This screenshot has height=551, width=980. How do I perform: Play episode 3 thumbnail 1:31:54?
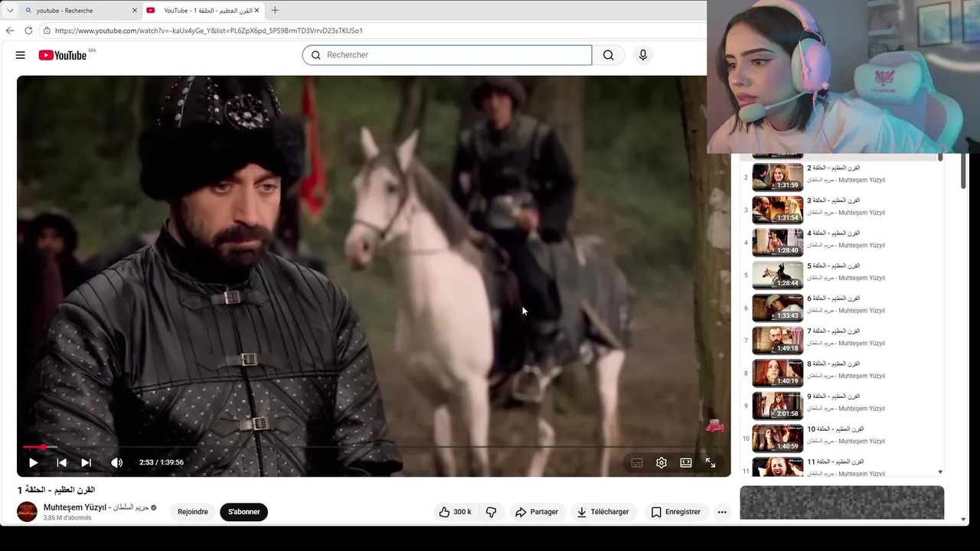[x=777, y=210]
